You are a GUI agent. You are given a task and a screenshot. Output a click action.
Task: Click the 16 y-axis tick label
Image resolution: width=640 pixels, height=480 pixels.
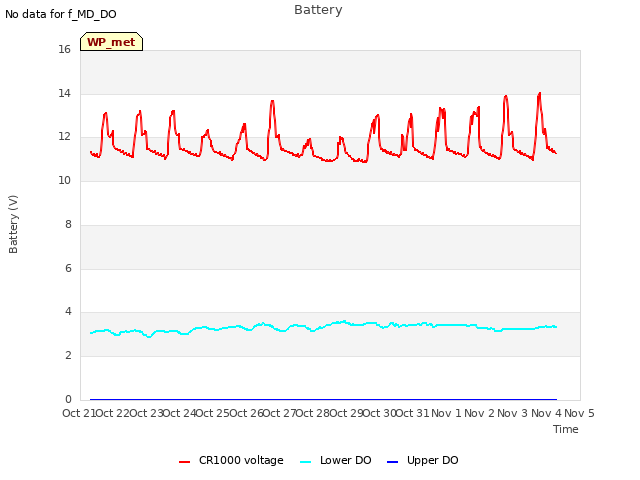[64, 50]
